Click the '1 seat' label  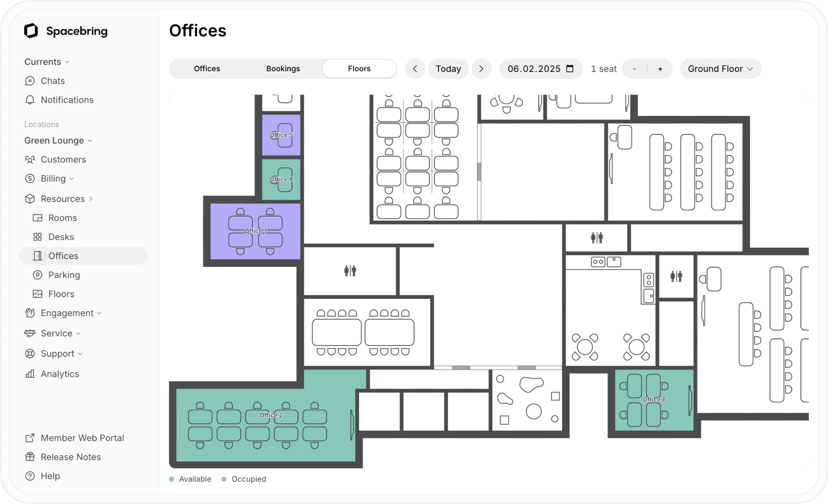pyautogui.click(x=604, y=69)
